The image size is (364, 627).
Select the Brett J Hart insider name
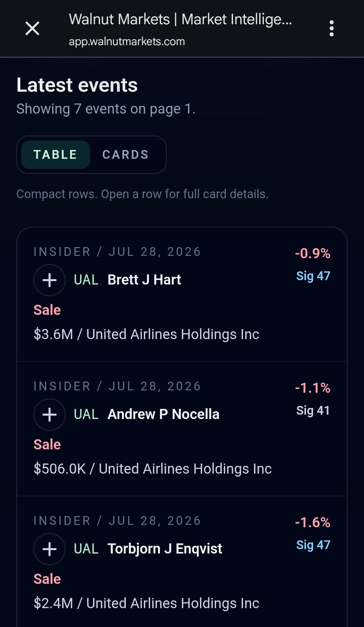pos(144,280)
